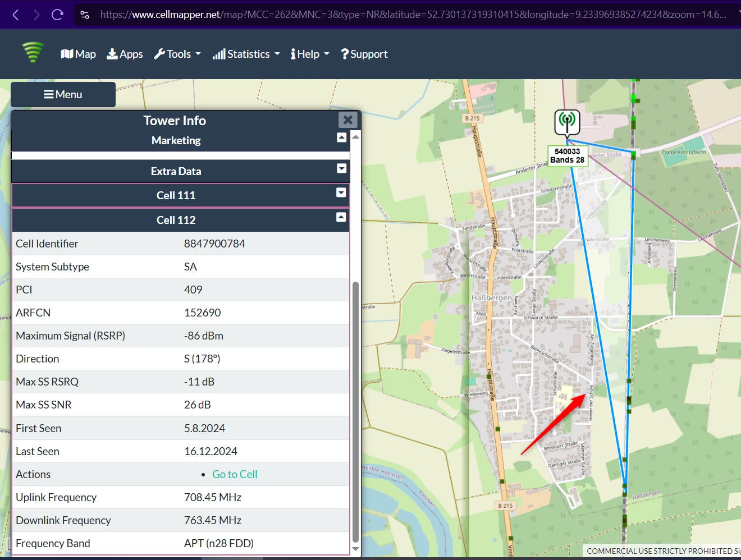Viewport: 741px width, 560px height.
Task: Reload the page with refresh icon
Action: (57, 15)
